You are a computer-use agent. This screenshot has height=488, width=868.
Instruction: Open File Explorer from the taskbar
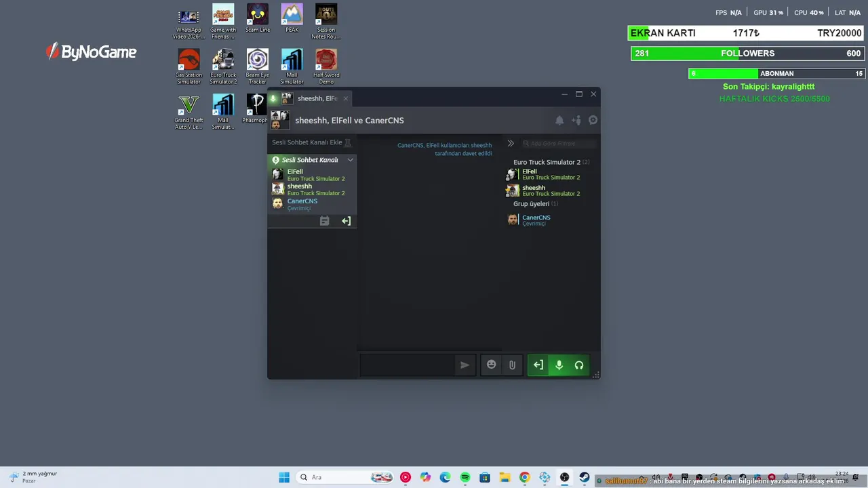pyautogui.click(x=505, y=477)
